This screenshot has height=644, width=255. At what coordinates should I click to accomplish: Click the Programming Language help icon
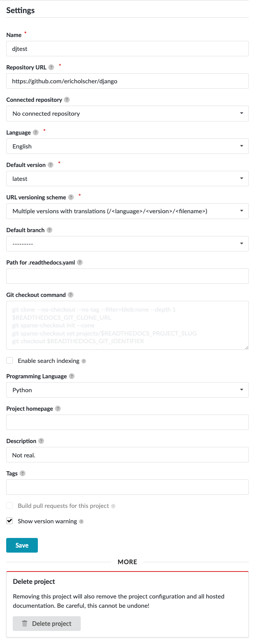pos(71,376)
